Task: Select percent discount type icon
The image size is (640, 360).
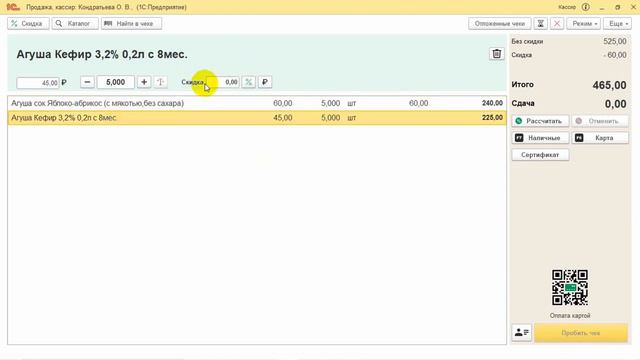Action: [x=249, y=82]
